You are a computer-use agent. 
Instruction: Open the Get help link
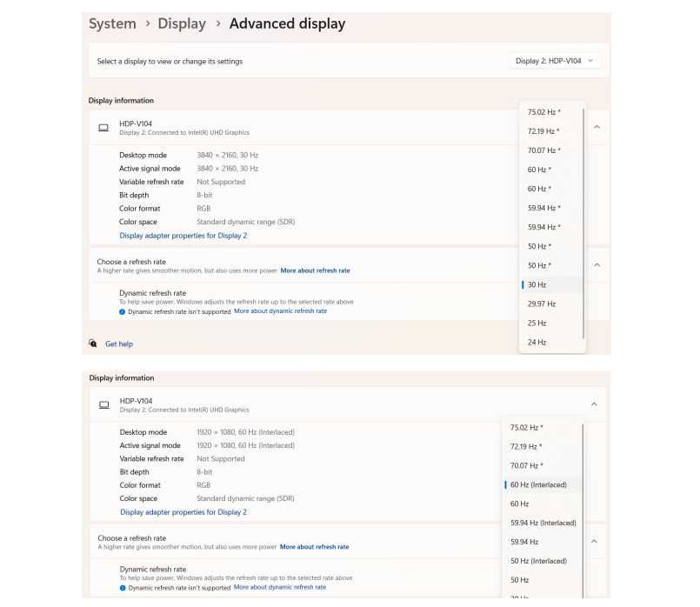coord(119,344)
